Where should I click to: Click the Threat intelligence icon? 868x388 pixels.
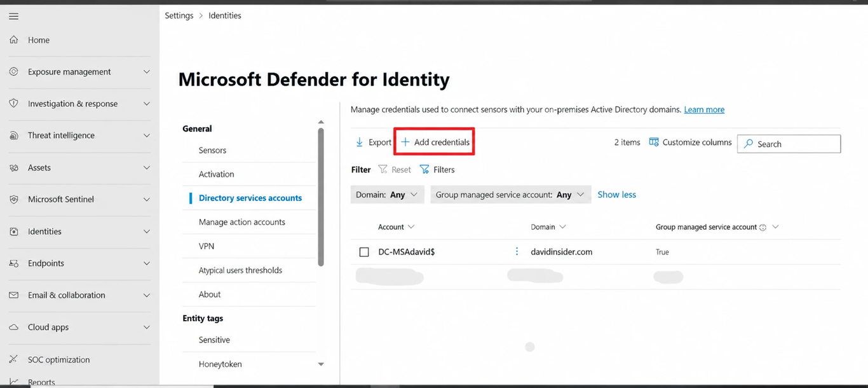14,135
